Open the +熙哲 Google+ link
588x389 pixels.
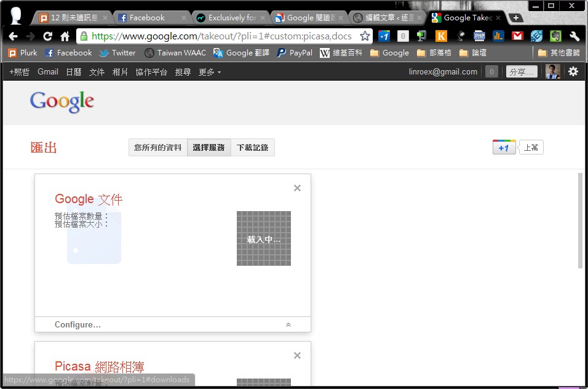coord(19,71)
